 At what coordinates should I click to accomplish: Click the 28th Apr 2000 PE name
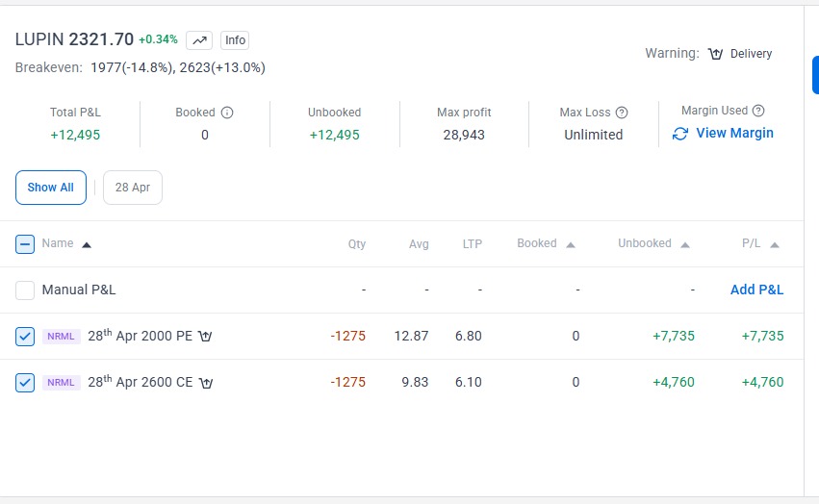click(140, 336)
